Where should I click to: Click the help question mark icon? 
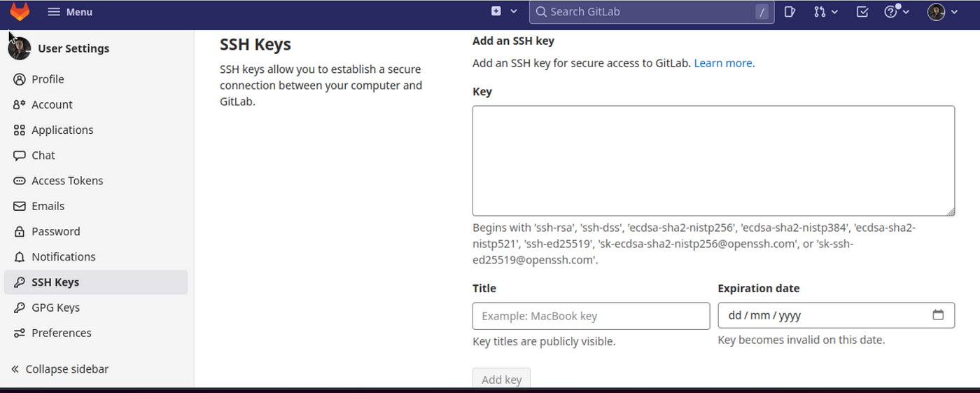[x=890, y=12]
